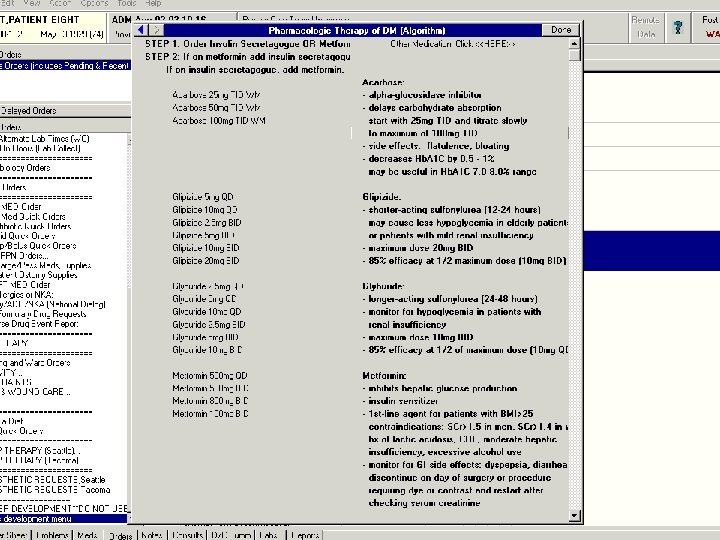
Task: Select Metformin 1000mg BID order
Action: (210, 414)
